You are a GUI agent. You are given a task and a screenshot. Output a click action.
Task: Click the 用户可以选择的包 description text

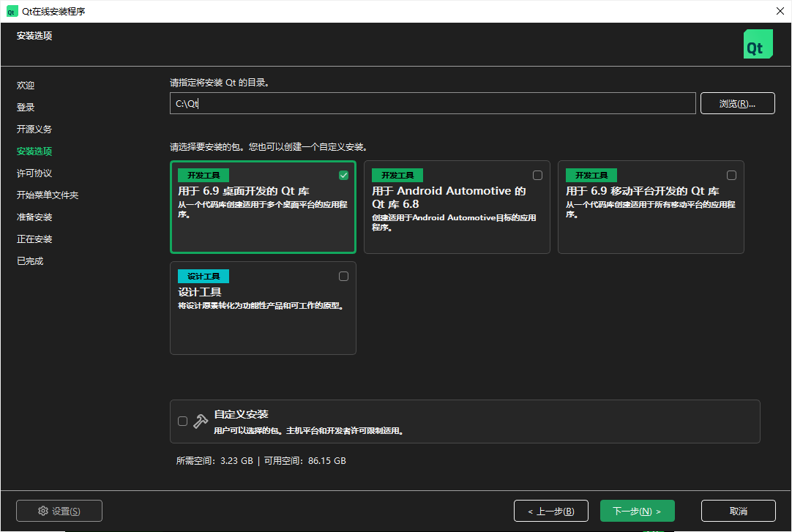point(309,430)
